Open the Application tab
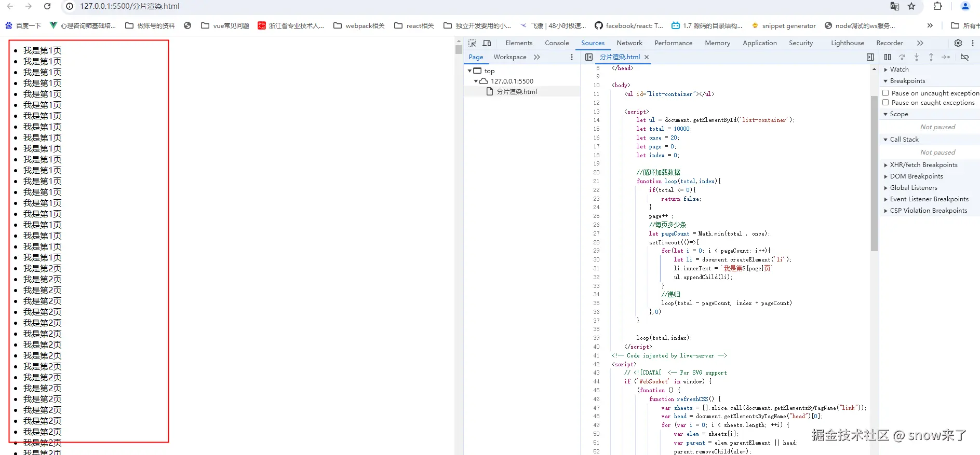This screenshot has width=980, height=455. tap(760, 43)
